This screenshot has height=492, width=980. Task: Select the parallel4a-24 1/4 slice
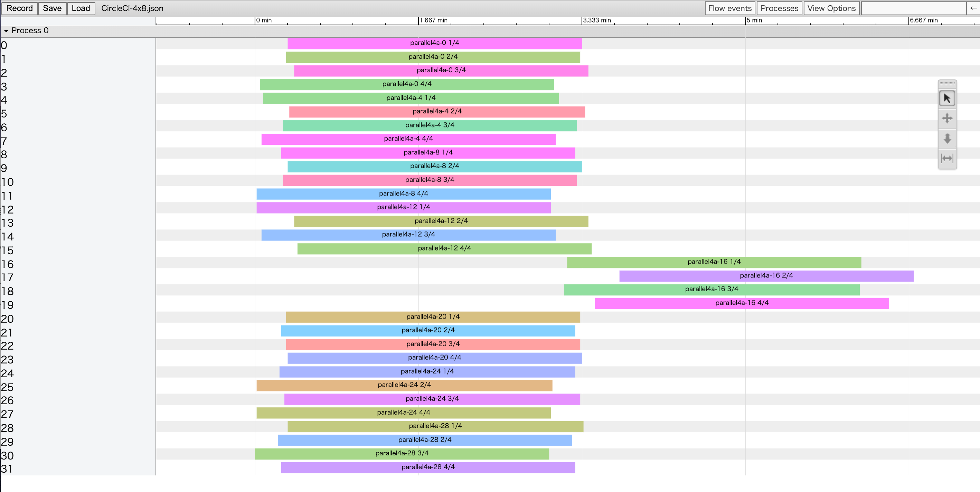(427, 372)
